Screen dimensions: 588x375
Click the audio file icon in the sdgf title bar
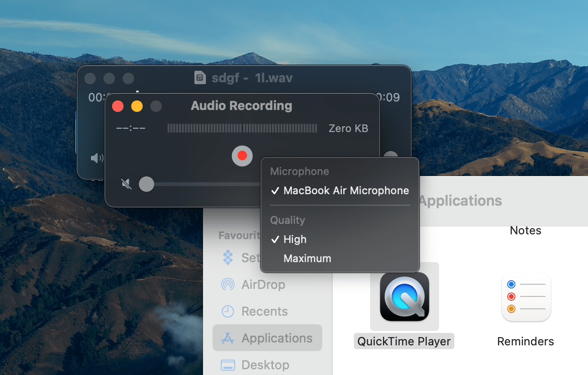point(200,78)
